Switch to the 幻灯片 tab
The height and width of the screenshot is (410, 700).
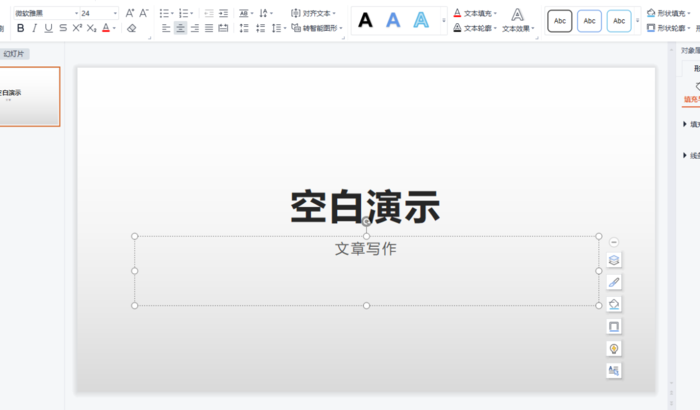coord(14,53)
